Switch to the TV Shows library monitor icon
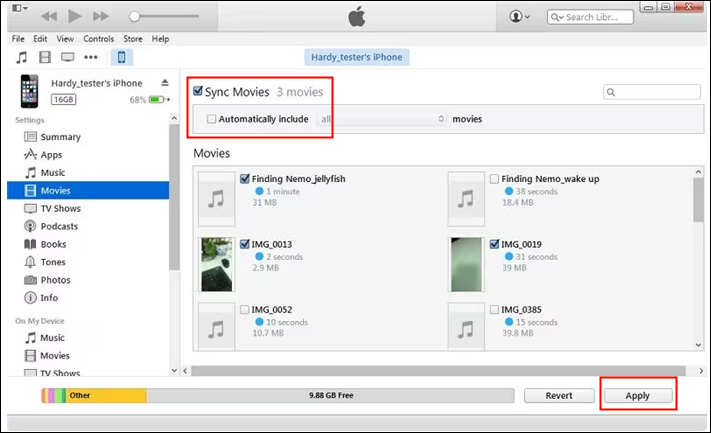711x433 pixels. pos(68,57)
